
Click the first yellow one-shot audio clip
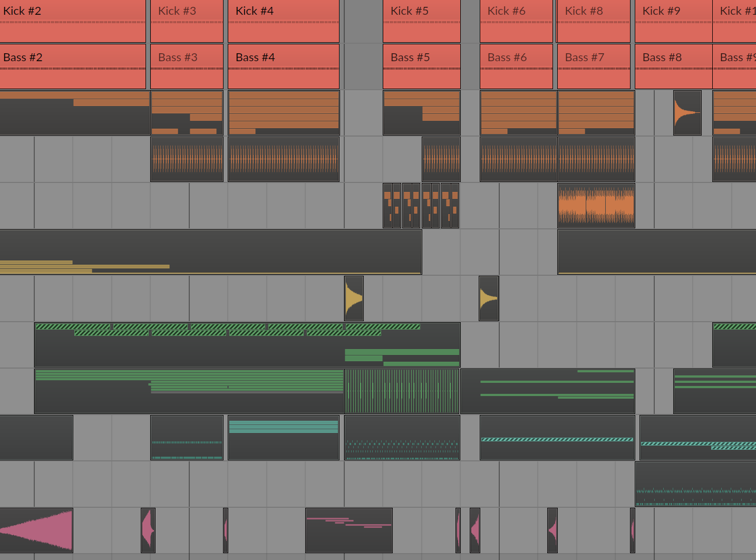click(x=354, y=298)
